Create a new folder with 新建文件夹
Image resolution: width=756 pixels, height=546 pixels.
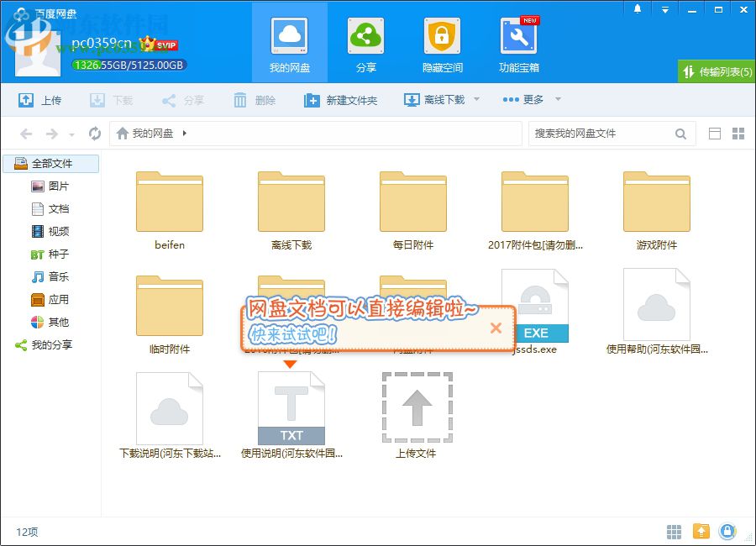(x=342, y=99)
